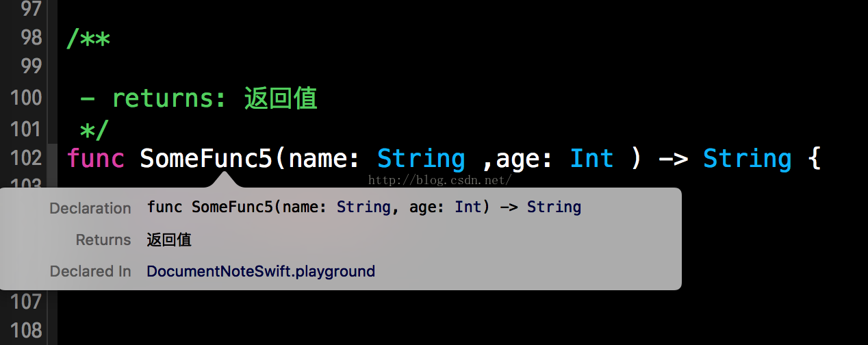Click the String type of the name parameter
This screenshot has height=345, width=868.
(421, 159)
